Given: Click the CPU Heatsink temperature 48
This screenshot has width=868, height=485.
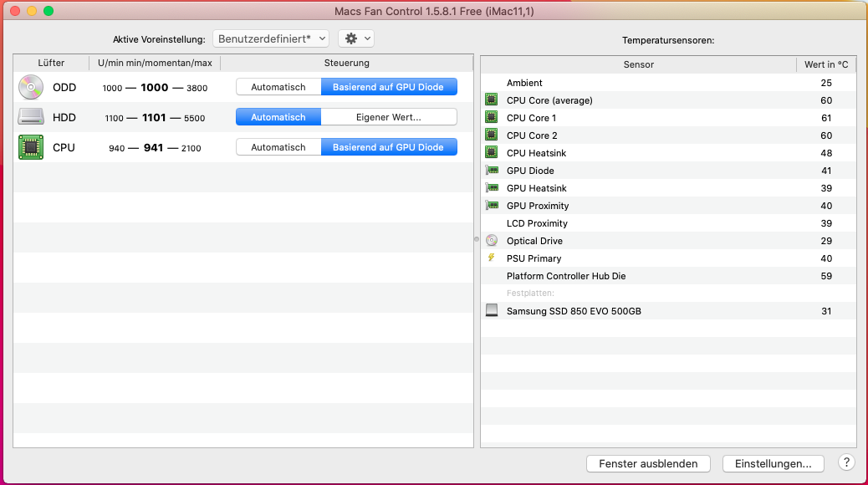Looking at the screenshot, I should [x=826, y=153].
